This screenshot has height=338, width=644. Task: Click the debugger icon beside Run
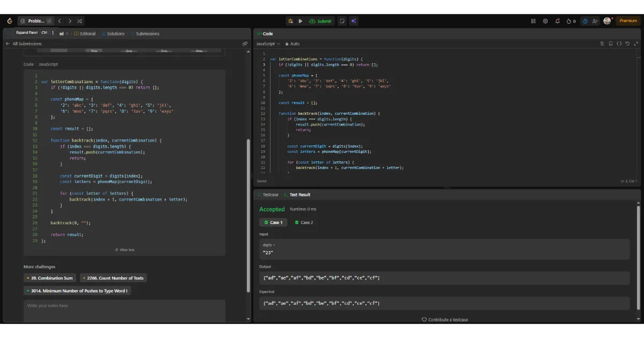point(290,21)
